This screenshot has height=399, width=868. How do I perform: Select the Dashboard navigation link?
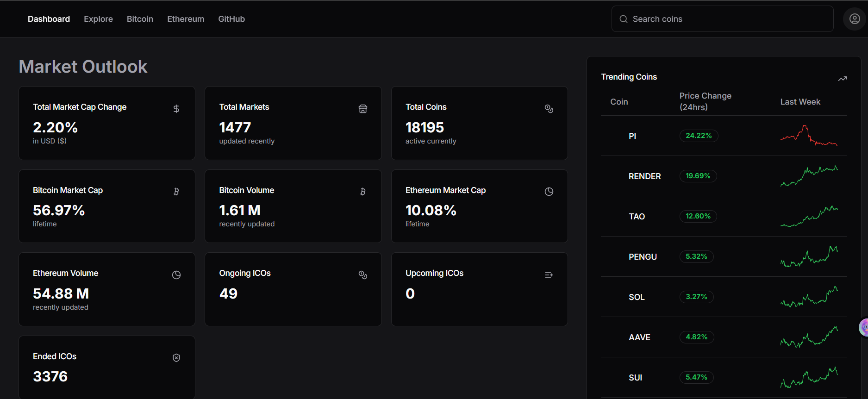point(49,19)
